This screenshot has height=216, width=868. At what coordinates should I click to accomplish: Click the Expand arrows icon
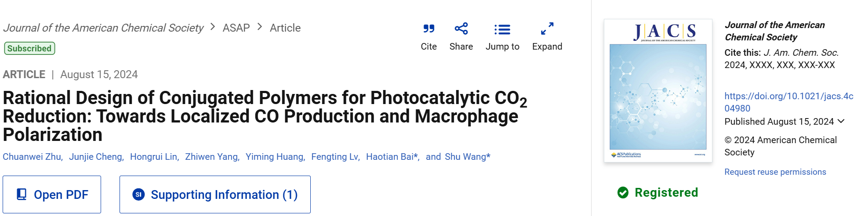click(x=547, y=29)
